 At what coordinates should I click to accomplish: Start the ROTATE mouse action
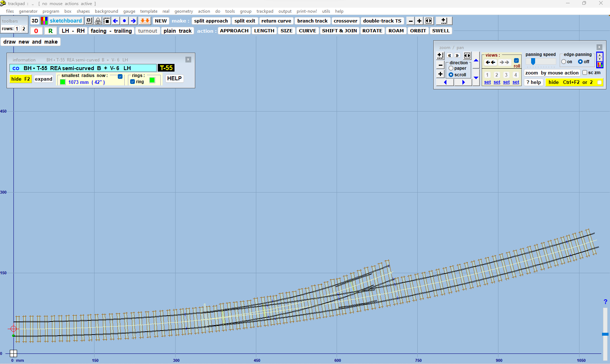[x=372, y=31]
